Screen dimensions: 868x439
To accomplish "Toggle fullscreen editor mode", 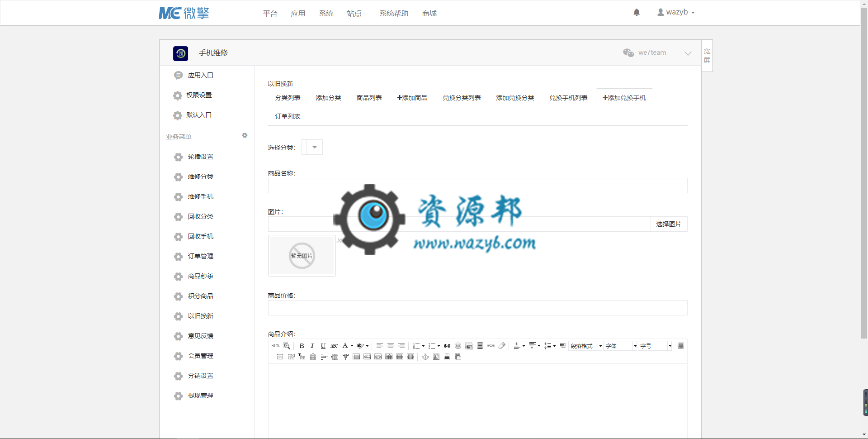I will [x=681, y=346].
